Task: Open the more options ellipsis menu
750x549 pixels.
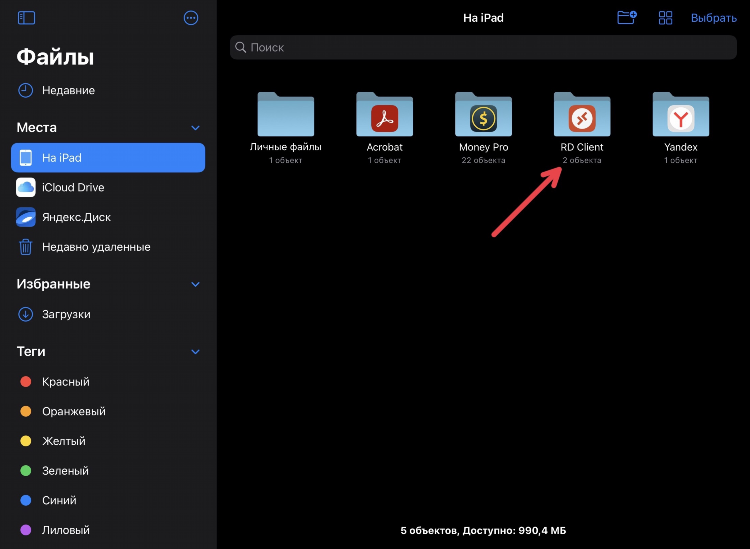Action: point(191,18)
